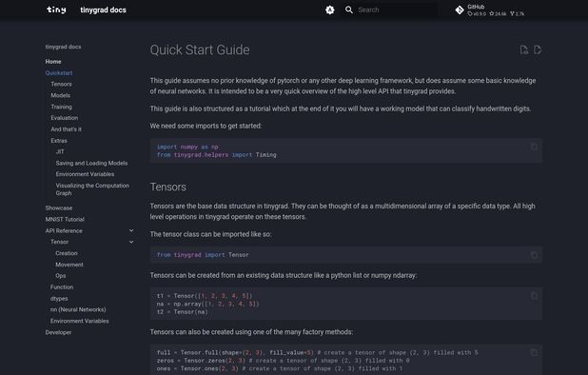Open the Ops page
The width and height of the screenshot is (588, 375).
61,276
